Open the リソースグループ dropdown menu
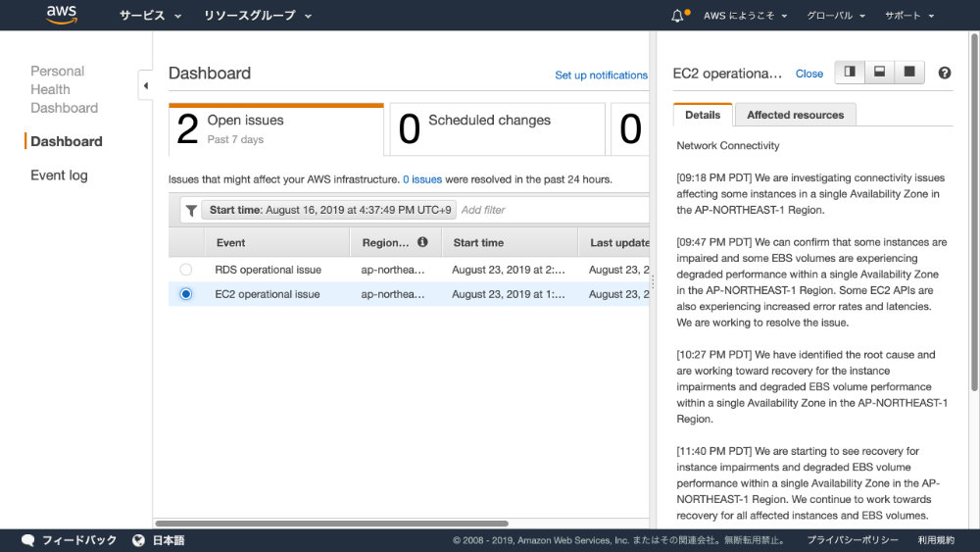 coord(258,16)
